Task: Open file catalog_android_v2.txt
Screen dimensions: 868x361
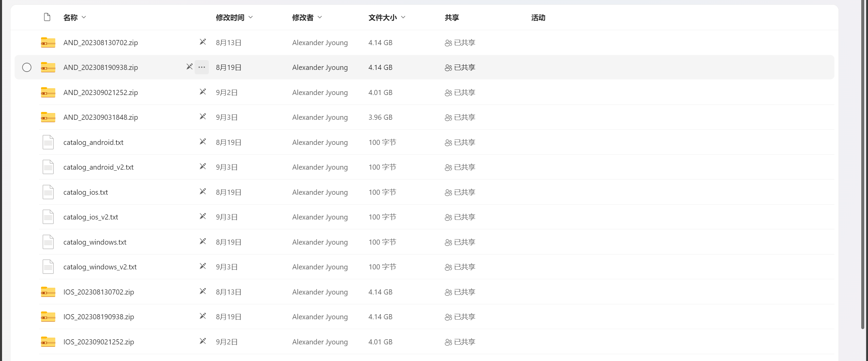Action: [98, 167]
